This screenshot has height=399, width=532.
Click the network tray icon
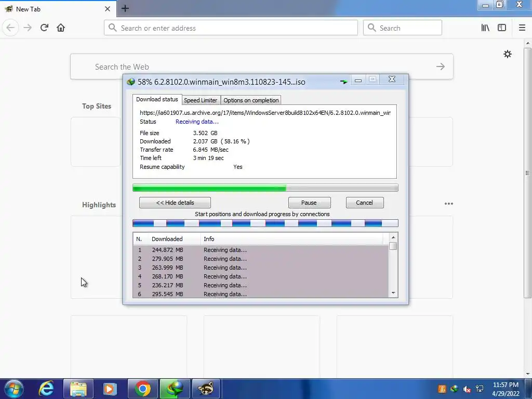(x=480, y=389)
